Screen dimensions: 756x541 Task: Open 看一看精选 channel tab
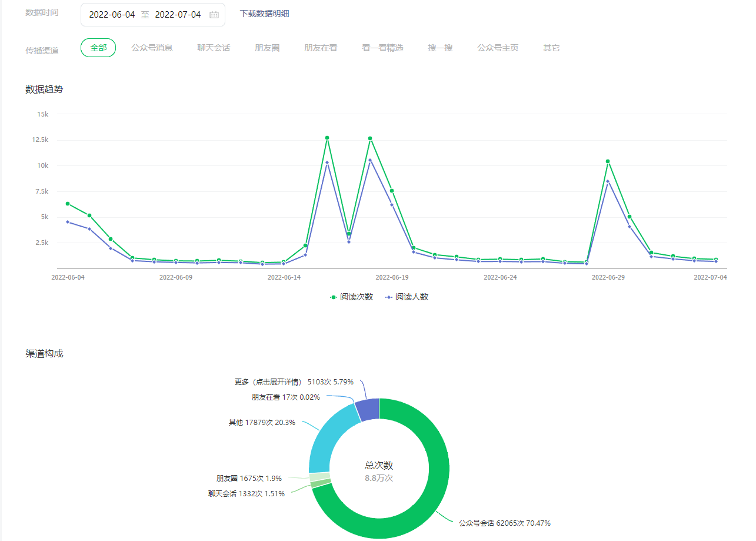382,48
